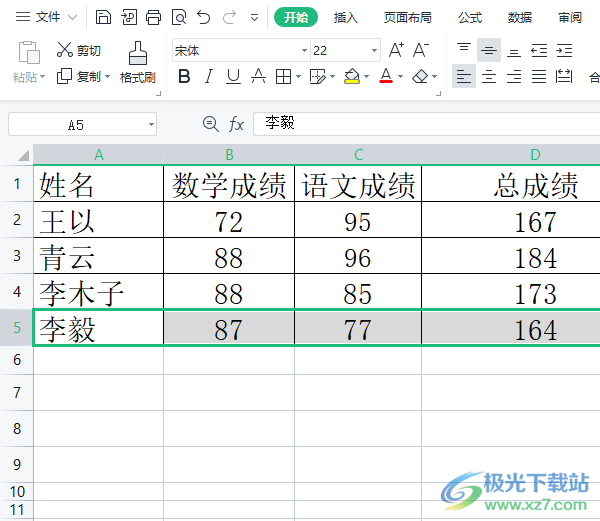Image resolution: width=600 pixels, height=521 pixels.
Task: Apply cell borders icon
Action: [283, 77]
